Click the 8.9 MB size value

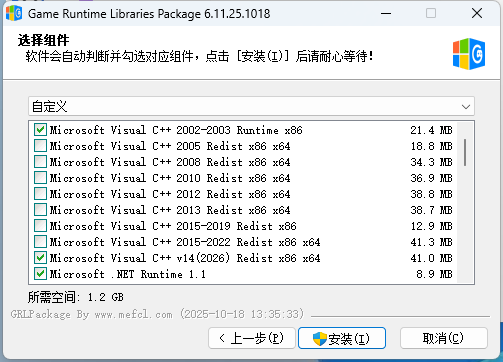(434, 274)
